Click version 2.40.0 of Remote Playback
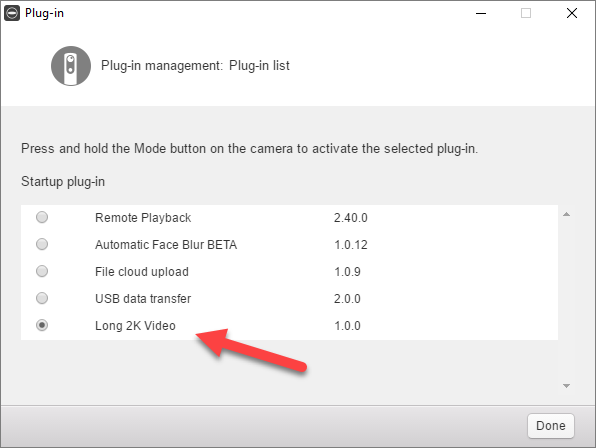596x448 pixels. click(x=350, y=218)
